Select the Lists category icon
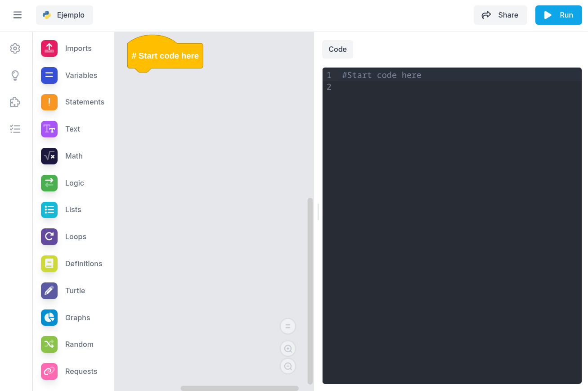 coord(49,209)
